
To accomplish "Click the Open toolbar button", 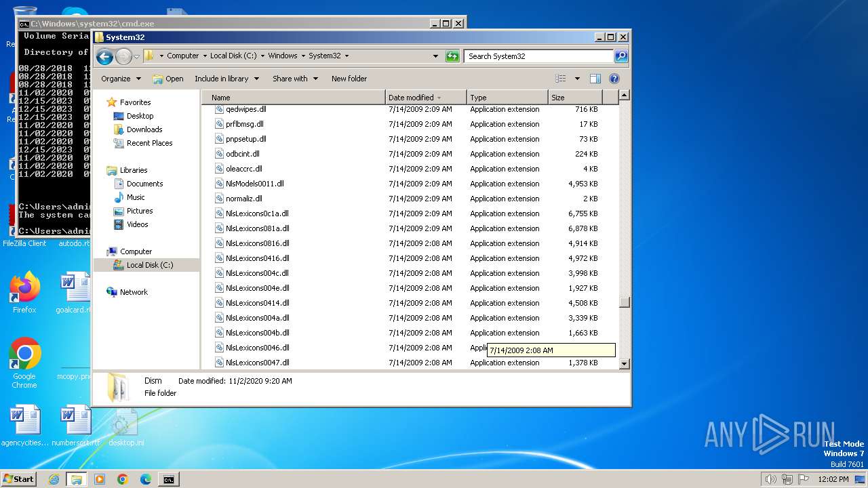I will [168, 79].
